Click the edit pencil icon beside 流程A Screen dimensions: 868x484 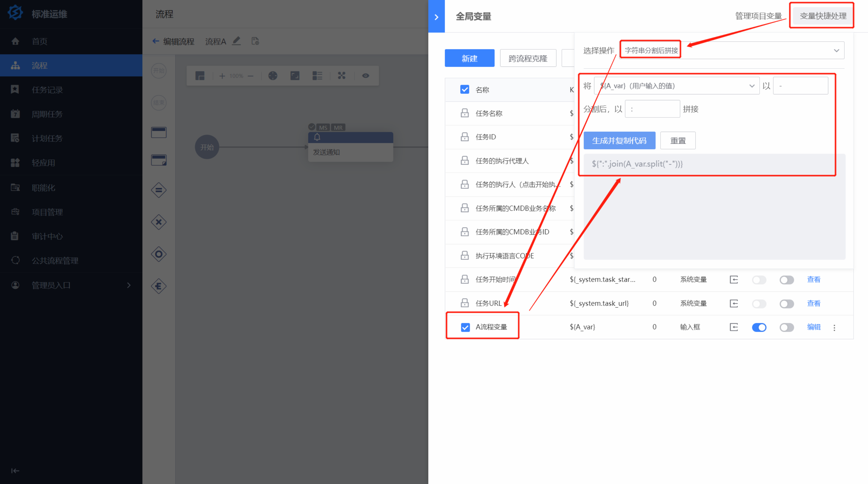pyautogui.click(x=237, y=41)
